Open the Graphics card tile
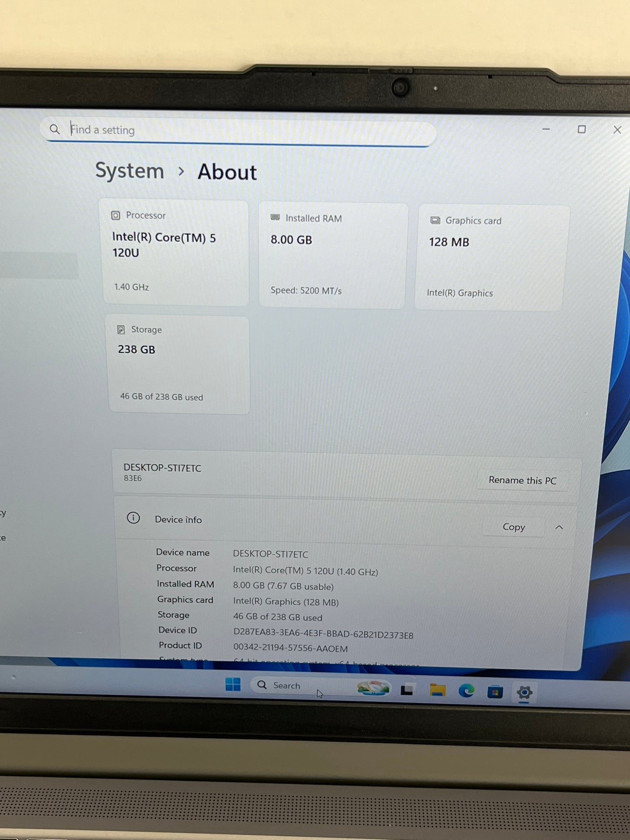This screenshot has height=840, width=630. point(492,258)
